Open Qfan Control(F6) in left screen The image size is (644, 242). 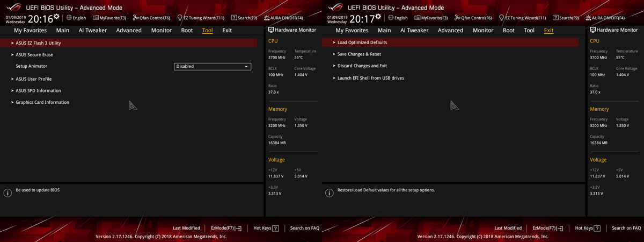coord(151,18)
